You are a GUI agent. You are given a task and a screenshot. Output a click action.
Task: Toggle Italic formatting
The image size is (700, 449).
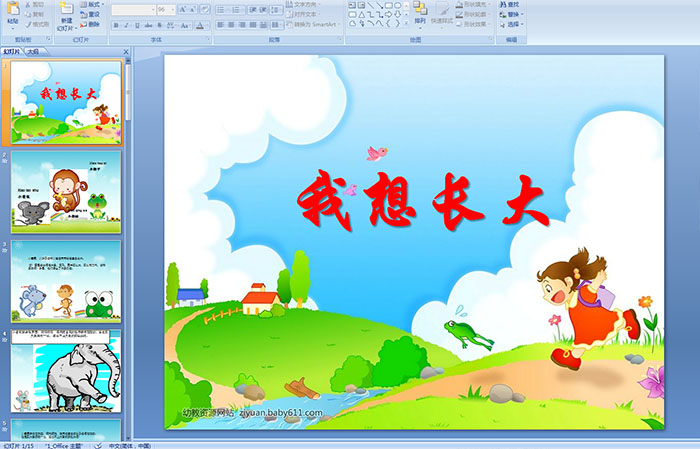pyautogui.click(x=126, y=25)
